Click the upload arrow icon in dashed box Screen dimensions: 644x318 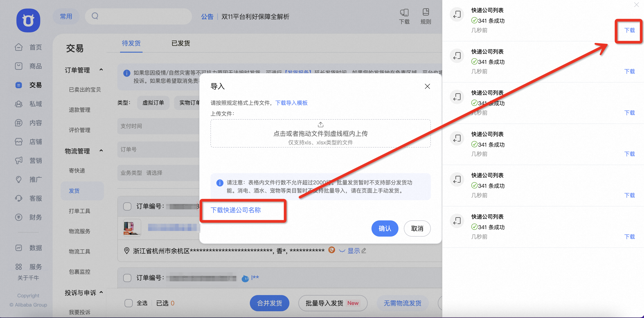(320, 125)
